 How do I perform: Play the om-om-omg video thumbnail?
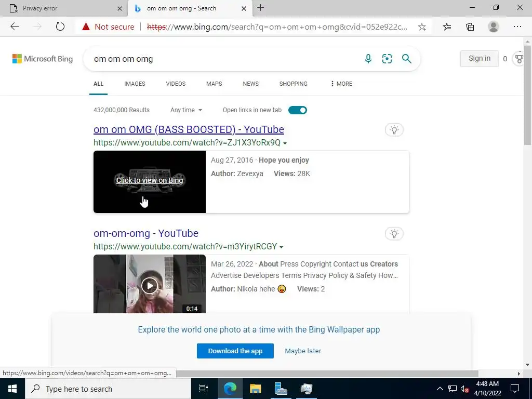(149, 286)
